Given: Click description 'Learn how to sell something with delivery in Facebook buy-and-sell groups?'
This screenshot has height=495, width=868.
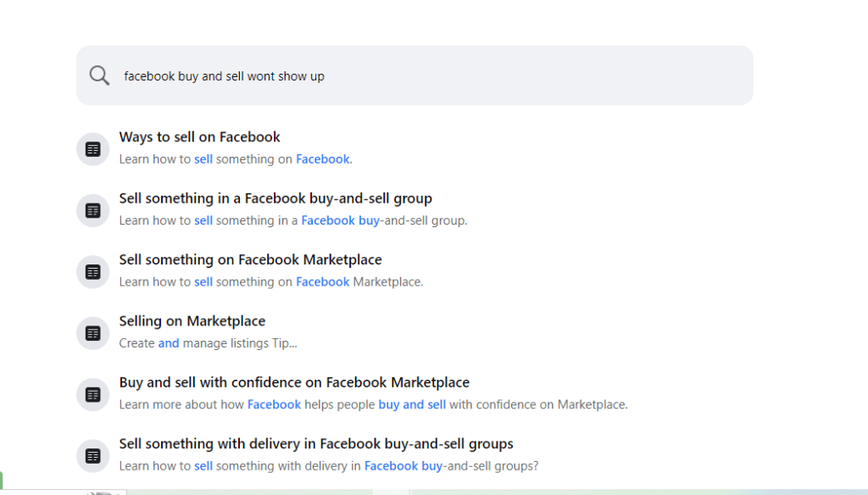Looking at the screenshot, I should click(x=329, y=467).
